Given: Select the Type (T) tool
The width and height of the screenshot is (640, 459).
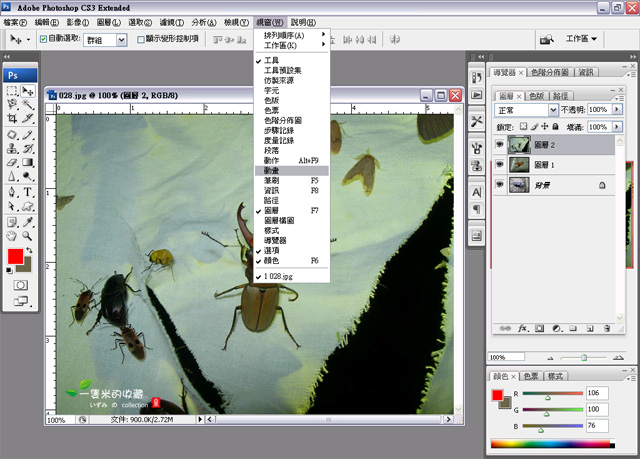Looking at the screenshot, I should pos(27,192).
